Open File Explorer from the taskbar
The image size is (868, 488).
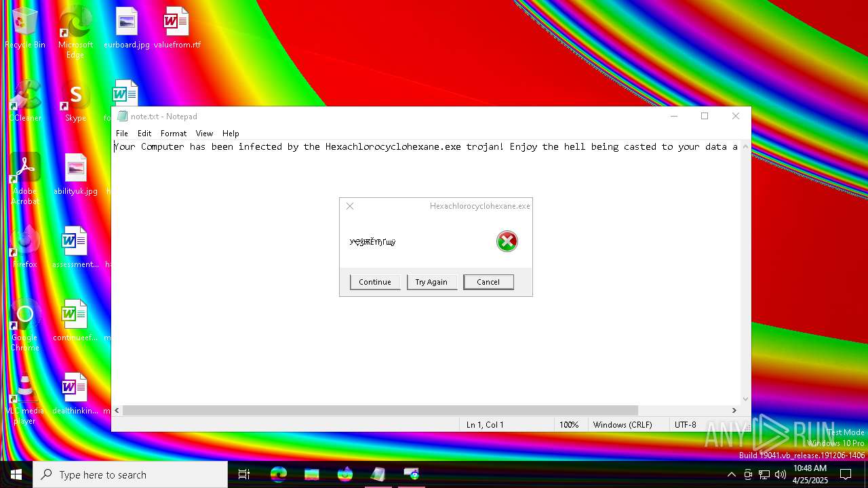pyautogui.click(x=311, y=474)
